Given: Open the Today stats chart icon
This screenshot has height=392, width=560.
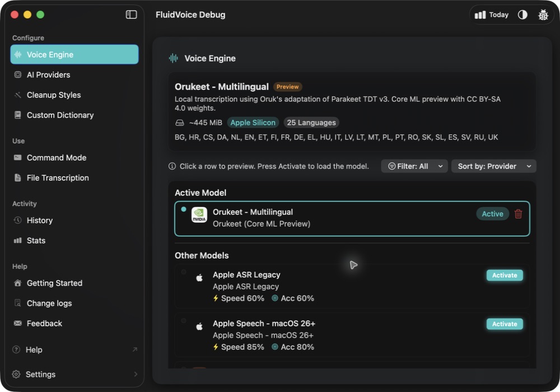Looking at the screenshot, I should (480, 15).
